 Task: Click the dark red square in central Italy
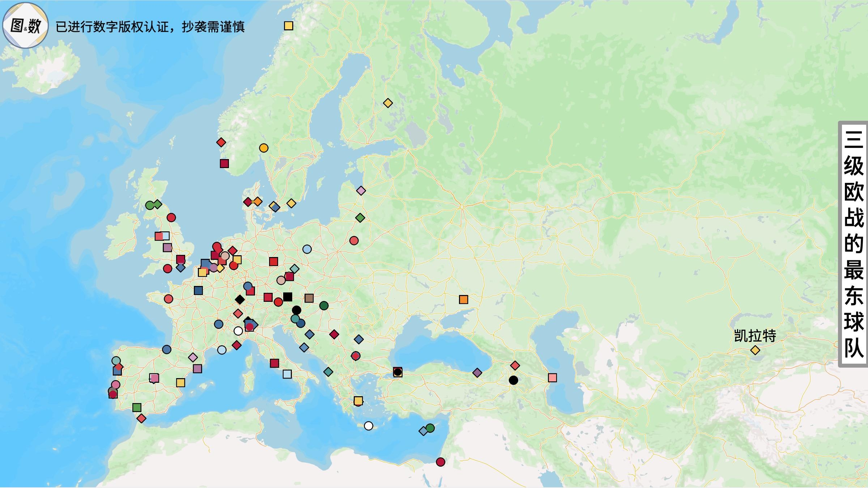[x=275, y=363]
